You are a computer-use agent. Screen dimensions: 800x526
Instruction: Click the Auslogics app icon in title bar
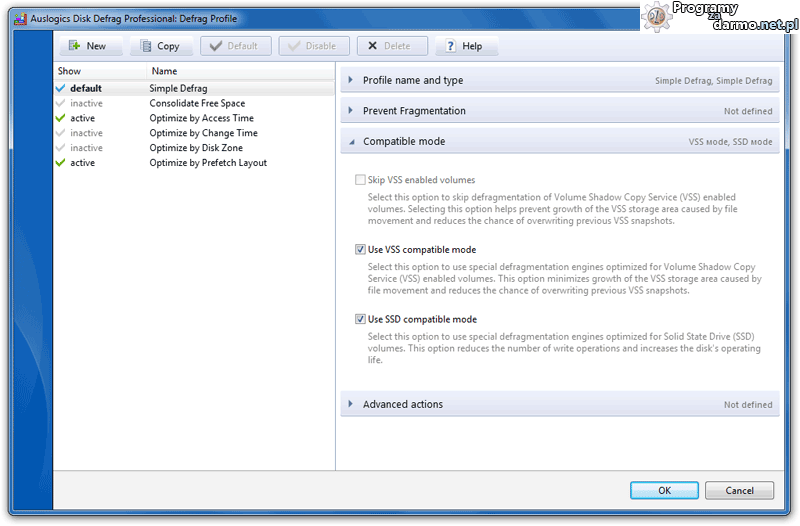point(19,18)
